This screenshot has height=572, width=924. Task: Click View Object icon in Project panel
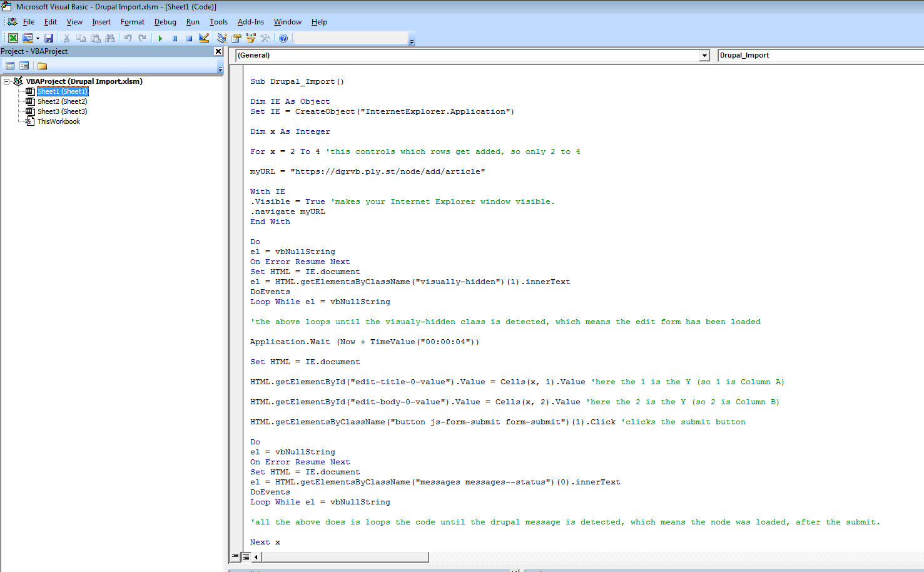click(x=24, y=66)
